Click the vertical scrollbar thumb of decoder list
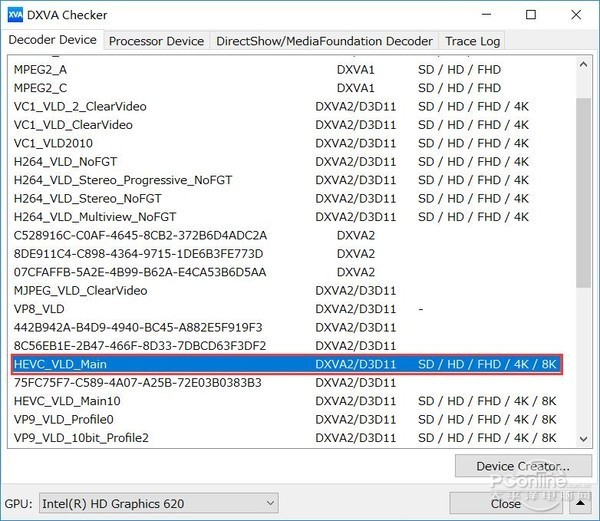This screenshot has width=600, height=521. click(x=583, y=193)
